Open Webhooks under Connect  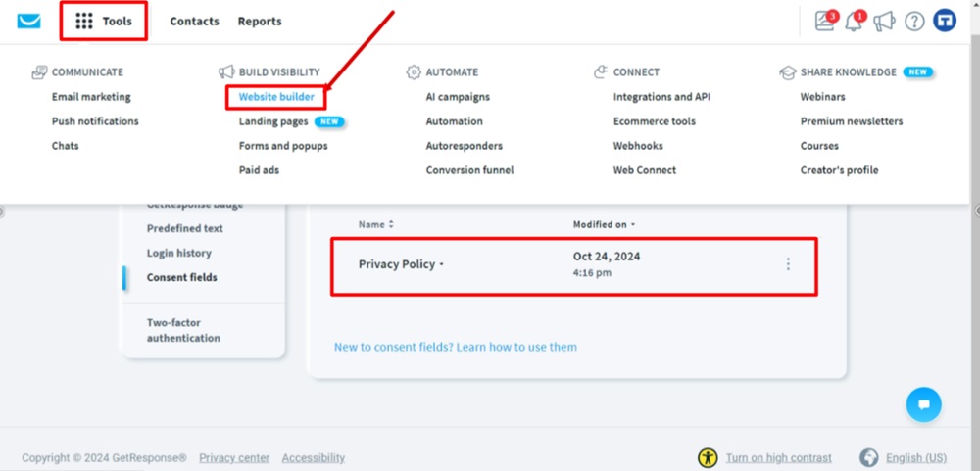(x=638, y=146)
